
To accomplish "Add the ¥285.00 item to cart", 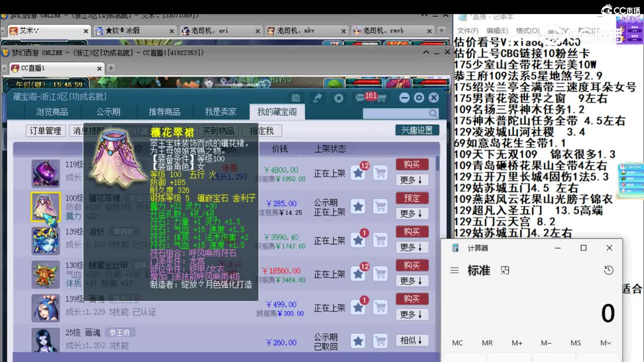I will [x=380, y=207].
